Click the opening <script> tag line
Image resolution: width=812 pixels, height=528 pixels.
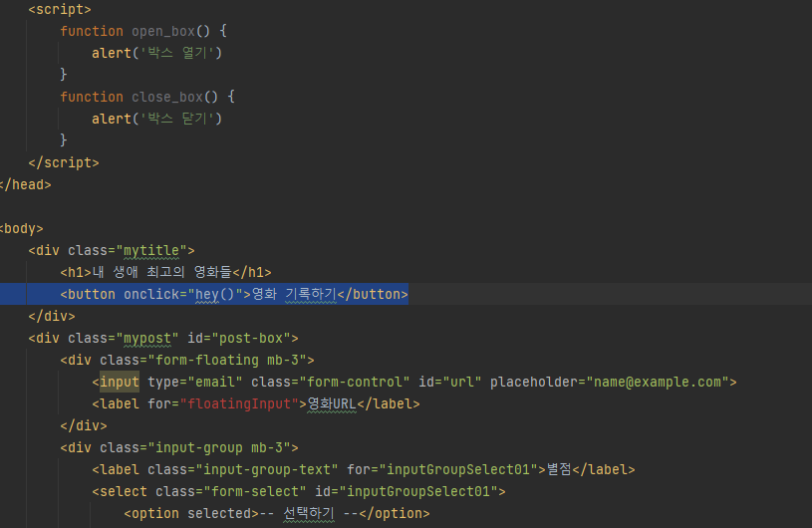(x=60, y=9)
